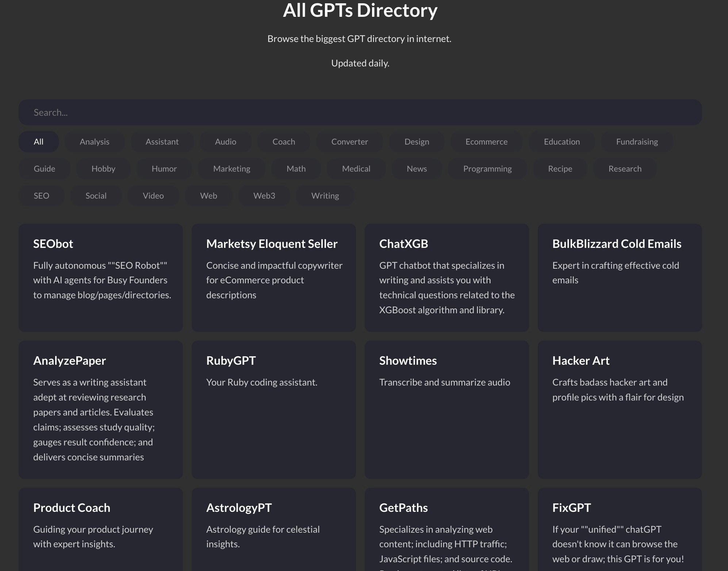Filter by Analysis category
The image size is (728, 571).
95,142
